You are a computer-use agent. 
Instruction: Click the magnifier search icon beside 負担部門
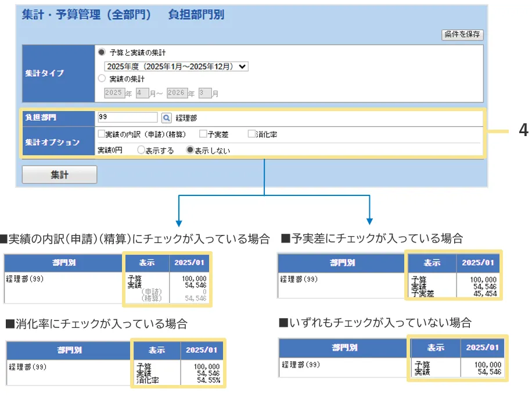pos(166,117)
